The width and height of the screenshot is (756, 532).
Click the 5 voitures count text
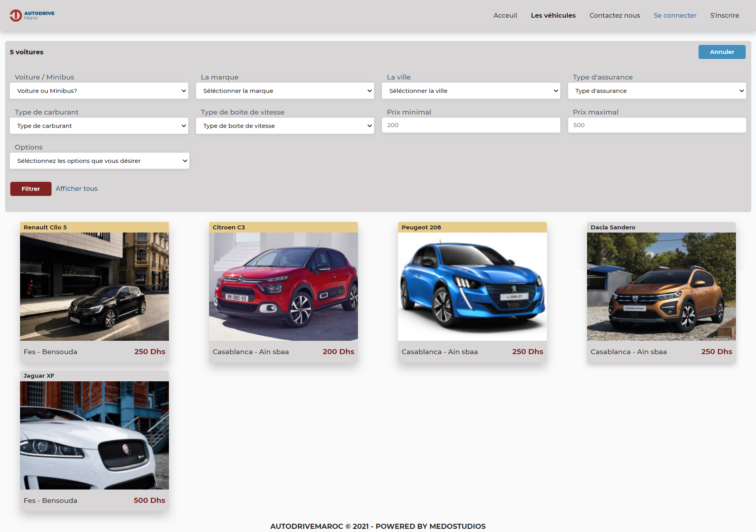[x=27, y=52]
